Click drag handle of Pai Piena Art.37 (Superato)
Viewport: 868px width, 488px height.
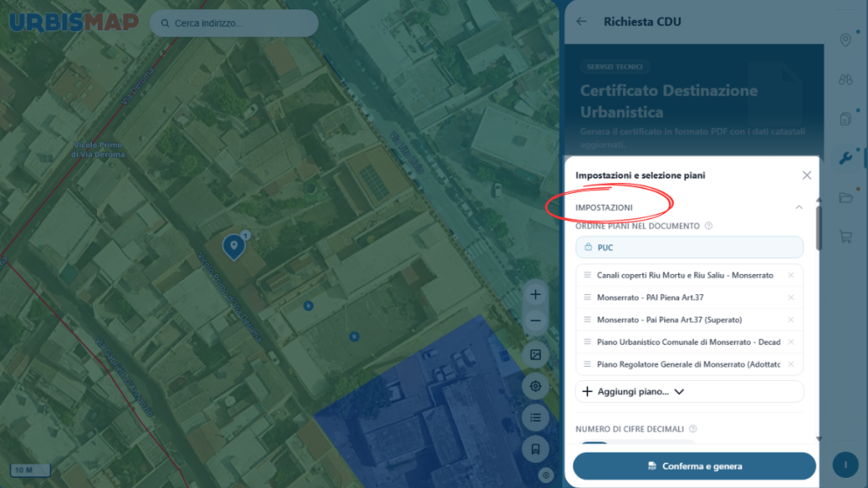coord(587,319)
